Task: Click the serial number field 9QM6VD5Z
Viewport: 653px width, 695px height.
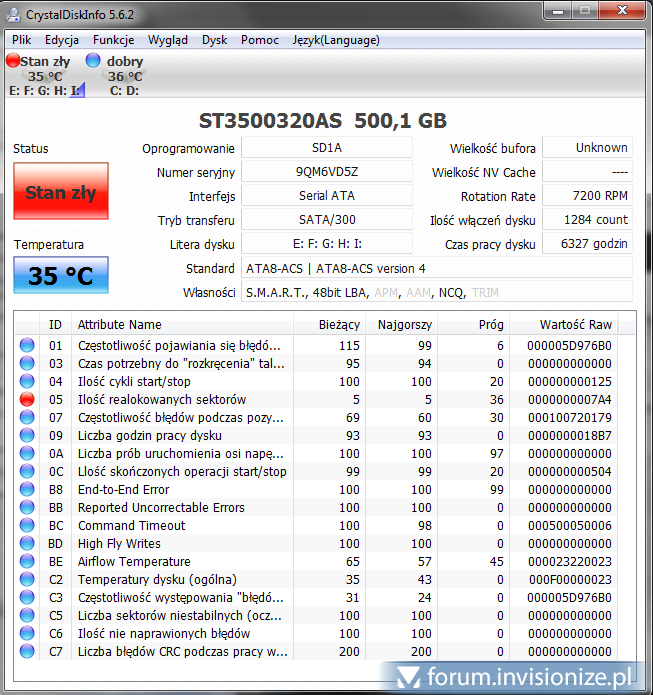Action: (327, 172)
